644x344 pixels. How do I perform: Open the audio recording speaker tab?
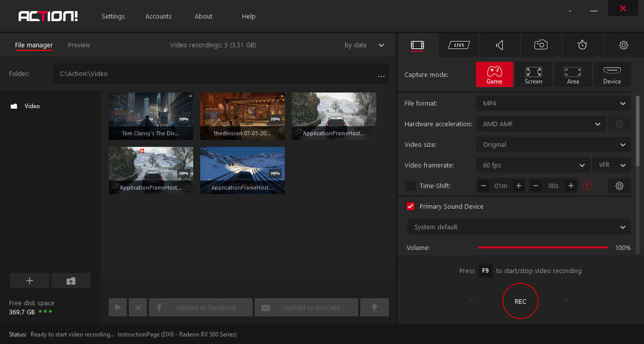tap(500, 45)
